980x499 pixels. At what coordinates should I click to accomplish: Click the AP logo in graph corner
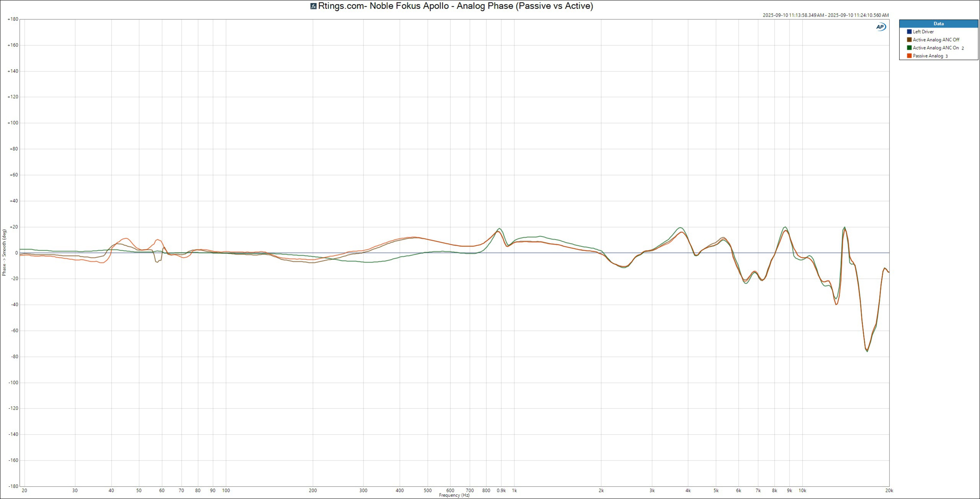click(x=881, y=27)
